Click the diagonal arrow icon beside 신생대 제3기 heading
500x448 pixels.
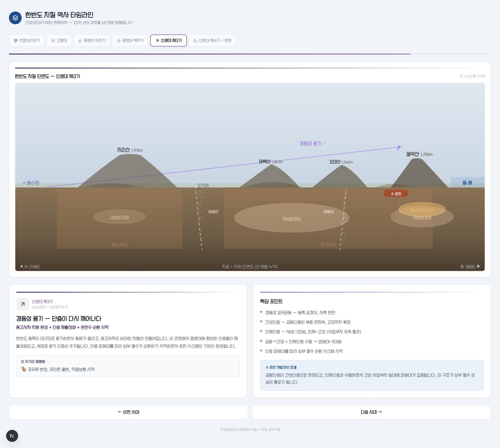pyautogui.click(x=23, y=304)
